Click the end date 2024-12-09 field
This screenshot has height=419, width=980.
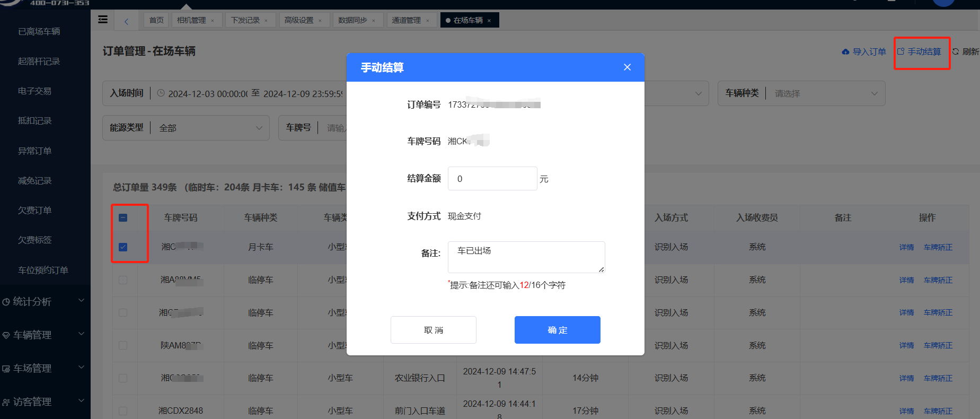pos(303,94)
